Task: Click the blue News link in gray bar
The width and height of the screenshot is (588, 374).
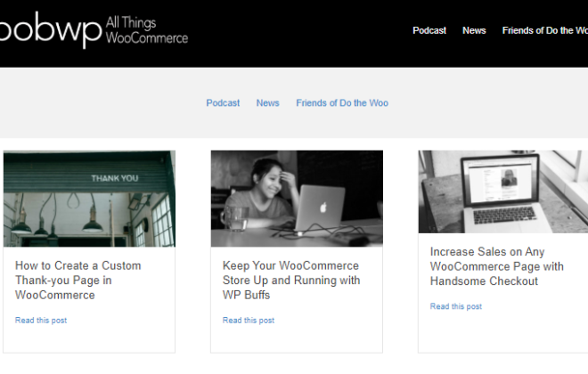Action: point(268,103)
